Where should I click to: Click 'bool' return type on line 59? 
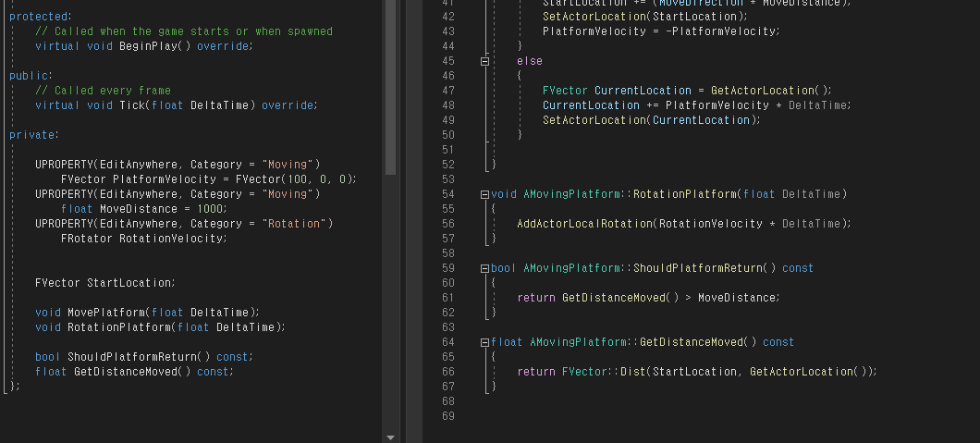pos(504,269)
